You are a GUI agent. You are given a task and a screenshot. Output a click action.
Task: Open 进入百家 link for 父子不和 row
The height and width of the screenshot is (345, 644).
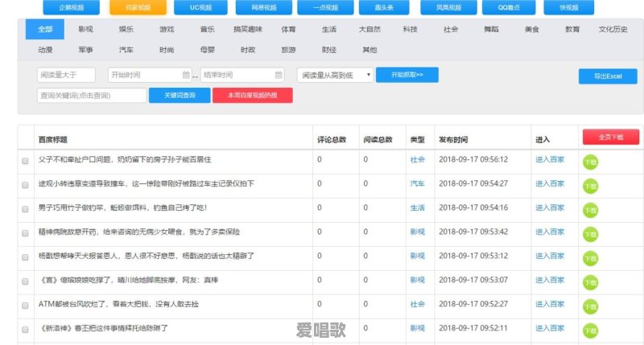(x=550, y=159)
